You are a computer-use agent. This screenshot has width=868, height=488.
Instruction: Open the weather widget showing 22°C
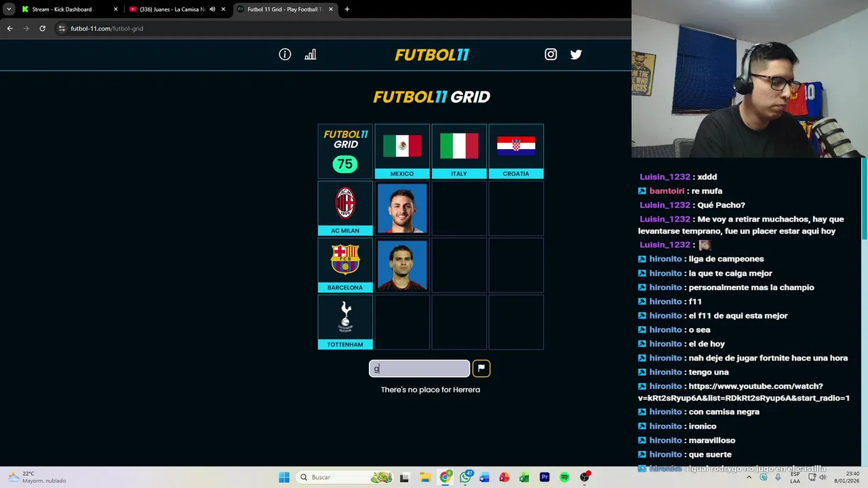point(37,477)
